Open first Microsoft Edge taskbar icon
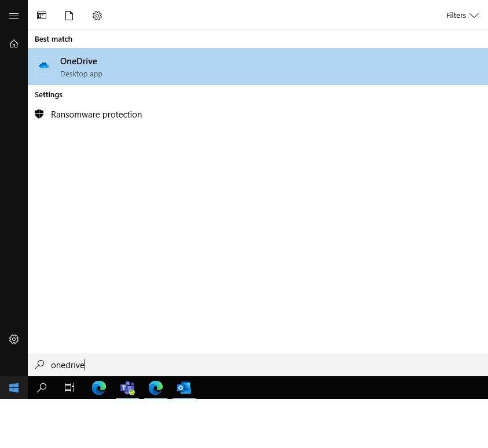The height and width of the screenshot is (448, 488). 99,388
